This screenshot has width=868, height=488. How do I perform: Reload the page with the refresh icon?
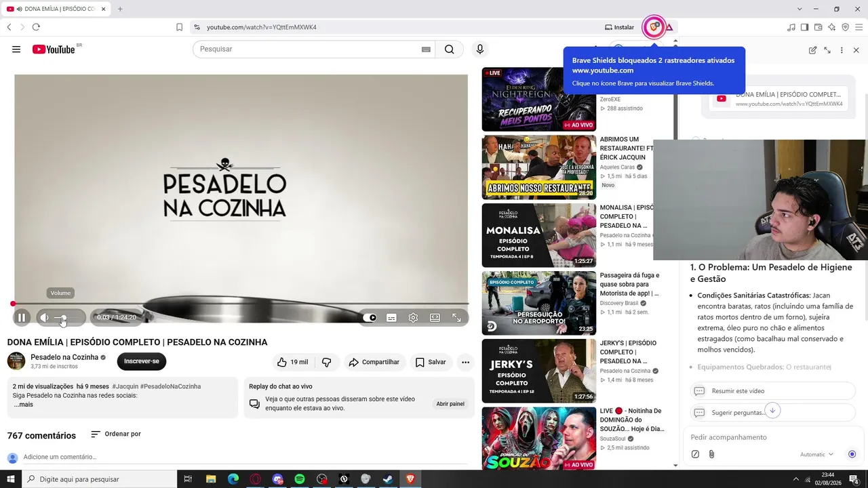coord(36,27)
